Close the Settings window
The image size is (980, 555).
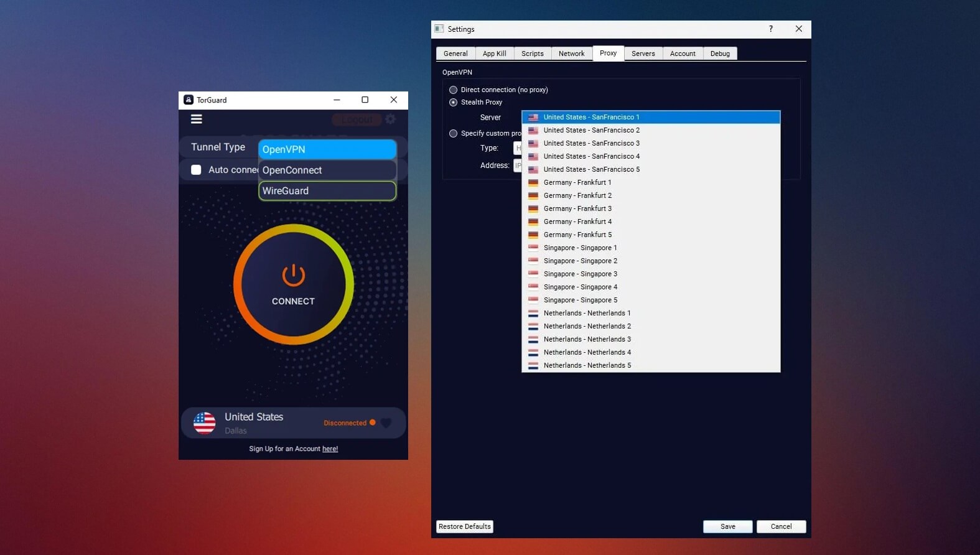click(x=799, y=29)
